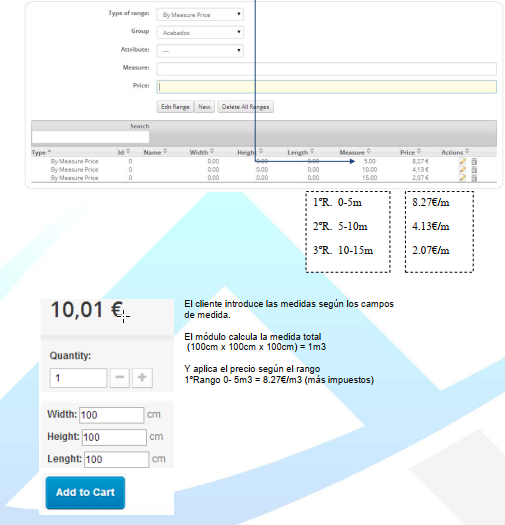Add the product to cart
This screenshot has height=525, width=505.
tap(85, 493)
